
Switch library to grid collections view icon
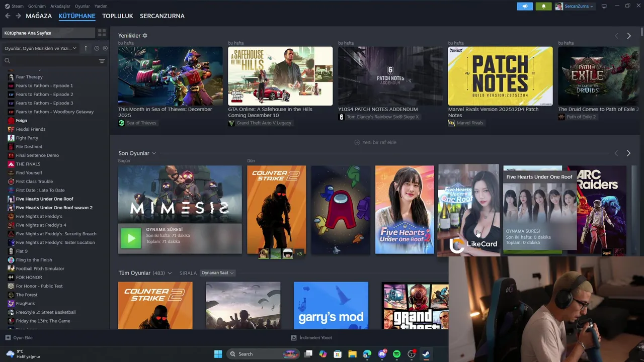(x=102, y=33)
